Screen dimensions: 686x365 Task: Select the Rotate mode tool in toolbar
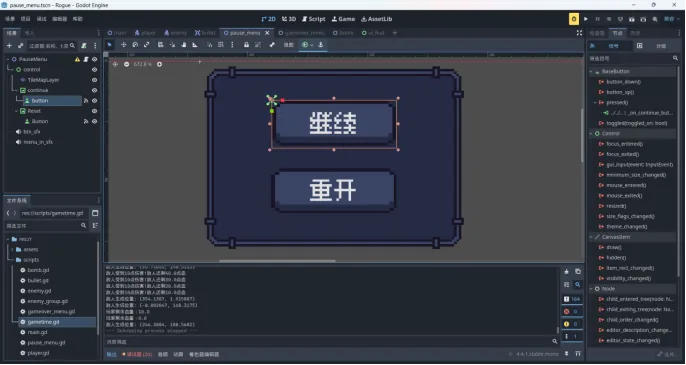tap(135, 45)
